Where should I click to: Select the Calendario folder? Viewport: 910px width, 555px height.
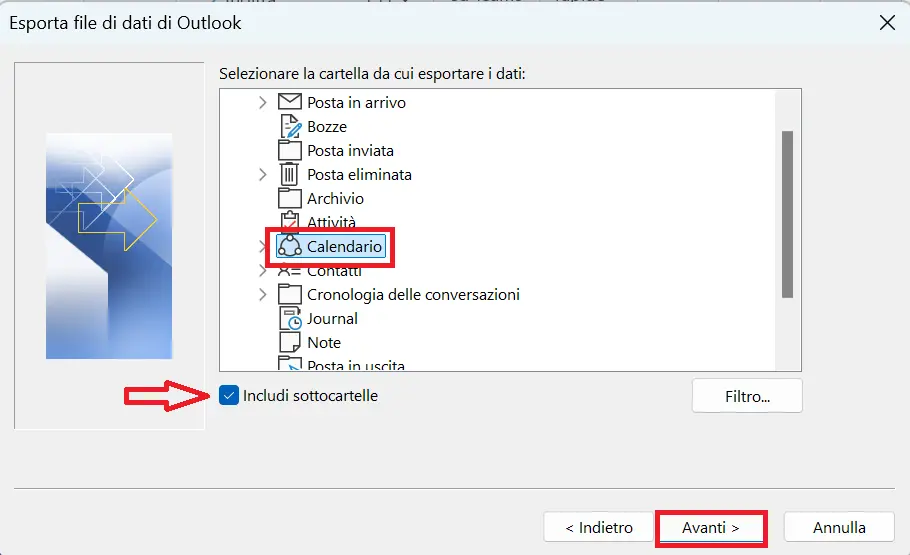click(344, 247)
